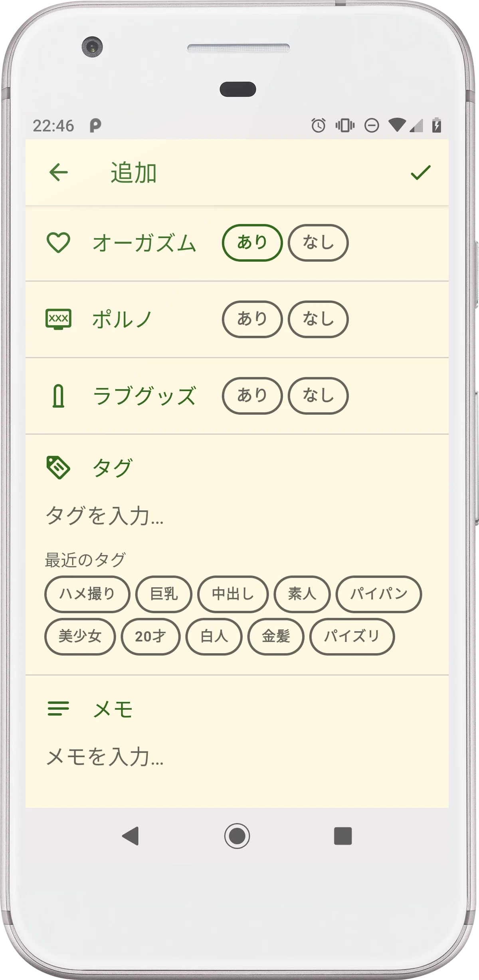The height and width of the screenshot is (980, 479).
Task: Tap the XXX screen icon
Action: [58, 319]
